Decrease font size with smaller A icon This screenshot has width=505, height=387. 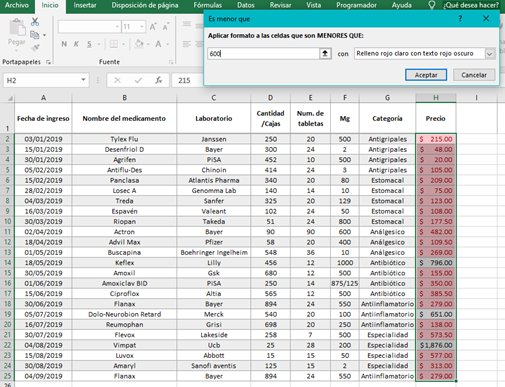click(x=166, y=27)
